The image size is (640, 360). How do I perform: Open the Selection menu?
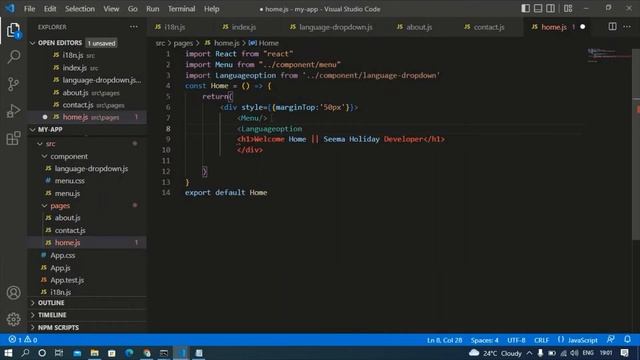coord(80,9)
